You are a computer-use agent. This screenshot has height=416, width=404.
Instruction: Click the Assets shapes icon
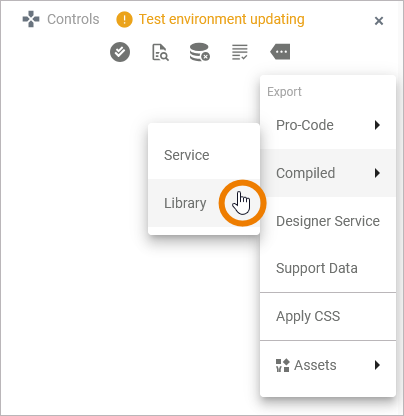[283, 365]
